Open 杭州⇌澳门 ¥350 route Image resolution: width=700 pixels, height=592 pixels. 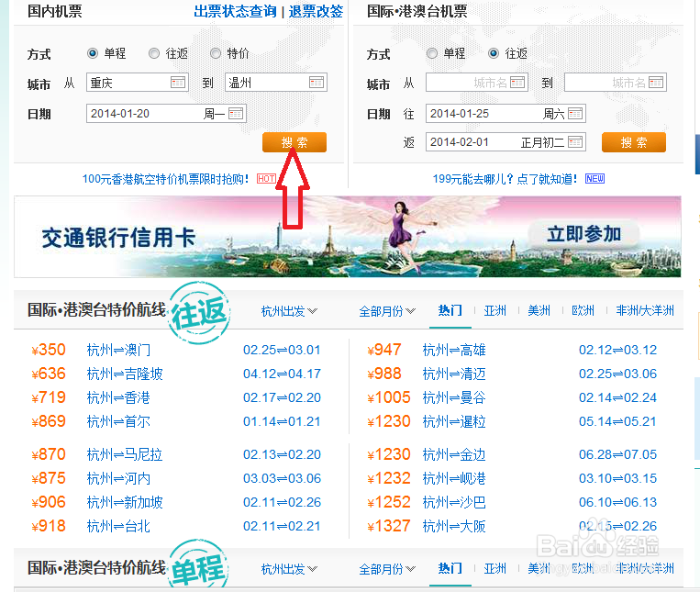point(118,350)
